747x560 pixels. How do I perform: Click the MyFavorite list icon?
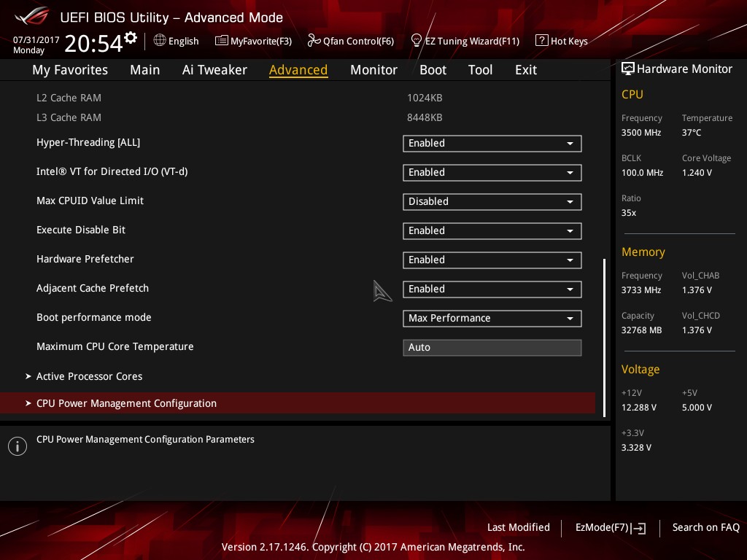[222, 41]
